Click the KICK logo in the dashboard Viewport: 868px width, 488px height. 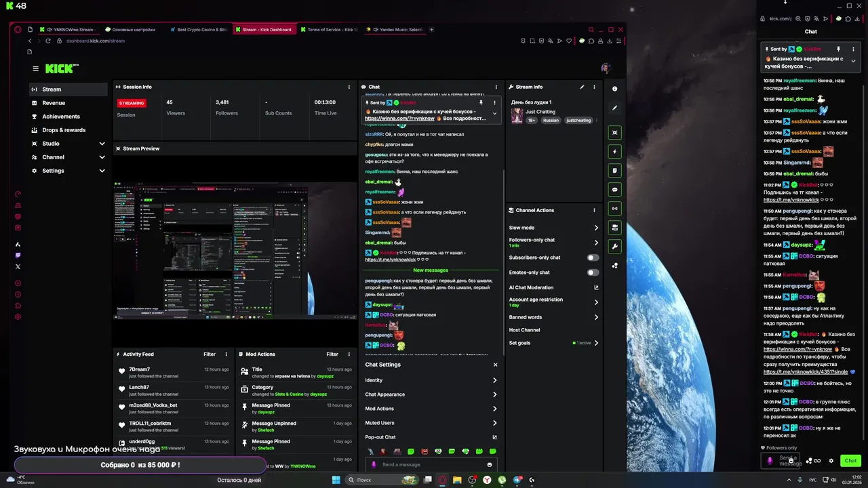[62, 68]
